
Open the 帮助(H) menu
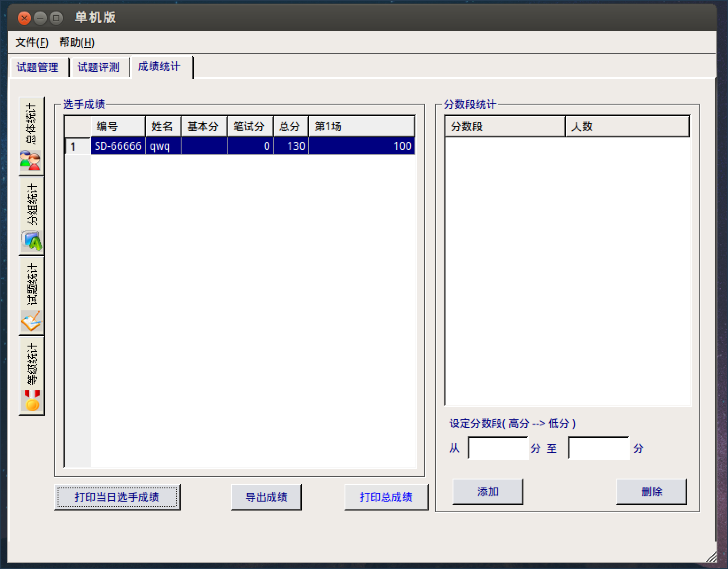tap(77, 43)
